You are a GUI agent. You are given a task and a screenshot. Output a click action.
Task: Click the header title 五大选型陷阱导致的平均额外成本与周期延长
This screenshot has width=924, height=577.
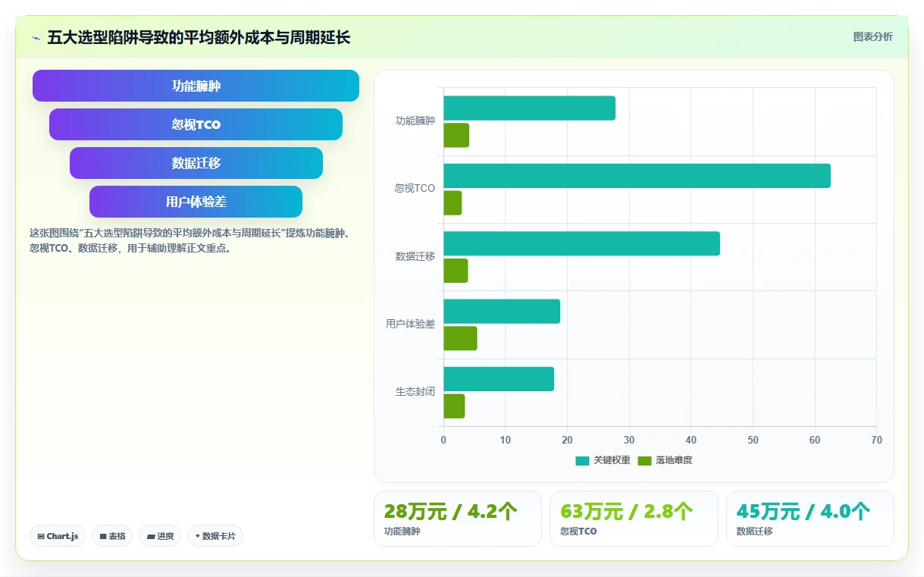pos(199,37)
